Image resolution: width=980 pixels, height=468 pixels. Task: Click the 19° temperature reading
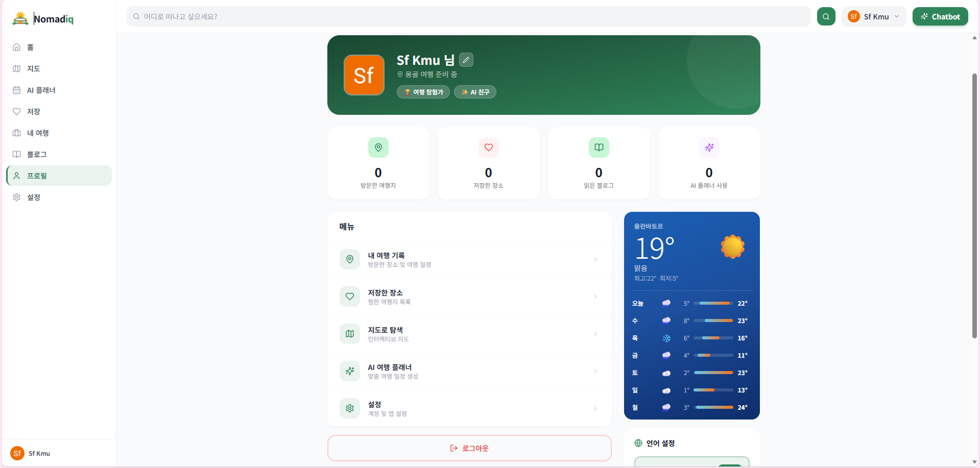click(654, 248)
